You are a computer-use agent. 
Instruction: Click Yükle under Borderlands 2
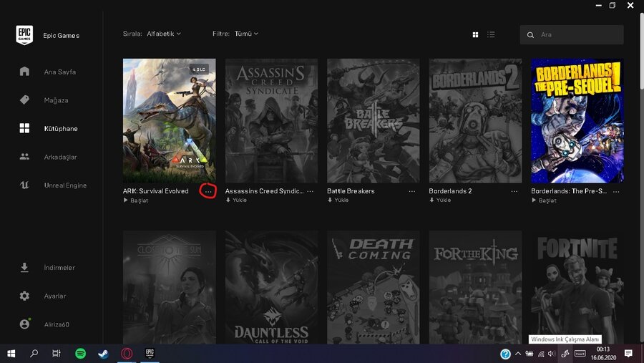[x=443, y=200]
